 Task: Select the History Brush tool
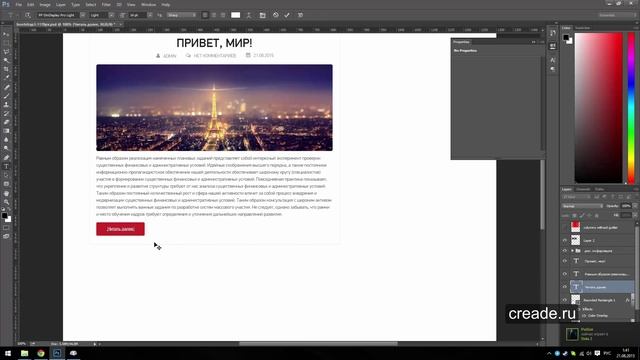click(6, 113)
